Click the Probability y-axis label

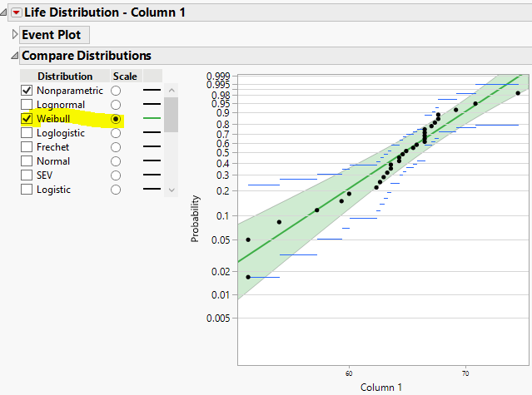(x=195, y=219)
